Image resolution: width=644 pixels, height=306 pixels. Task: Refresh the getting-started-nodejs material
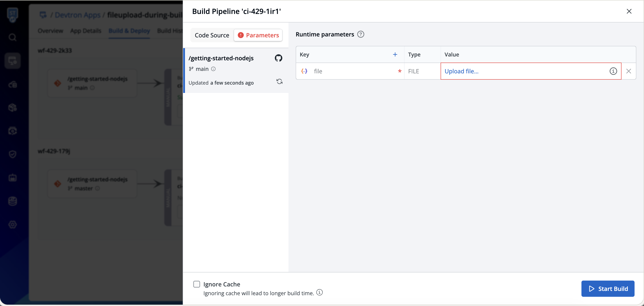click(279, 81)
